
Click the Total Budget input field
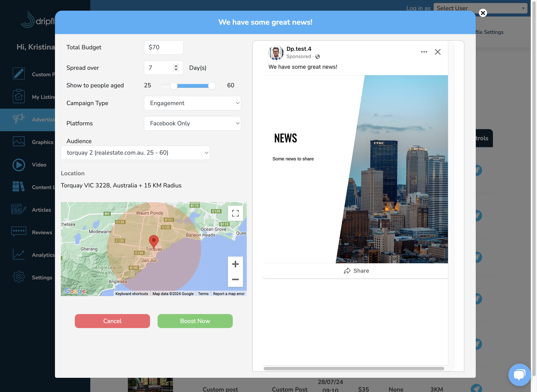point(163,47)
